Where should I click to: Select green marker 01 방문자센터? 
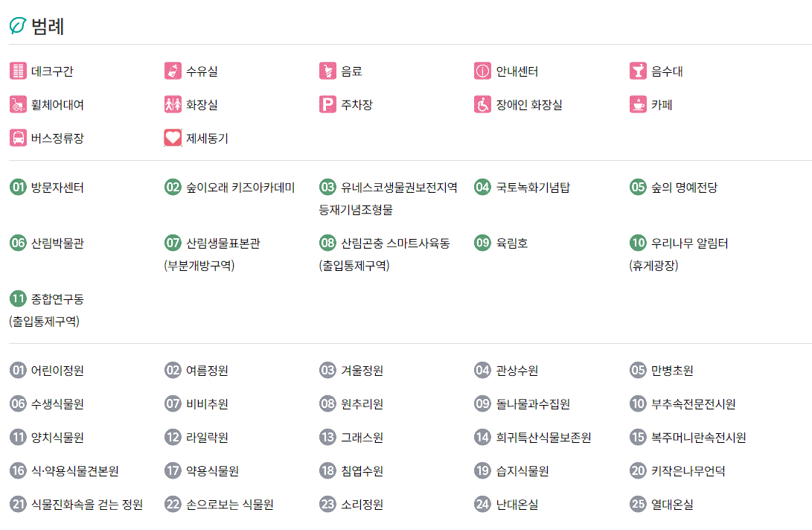click(18, 187)
